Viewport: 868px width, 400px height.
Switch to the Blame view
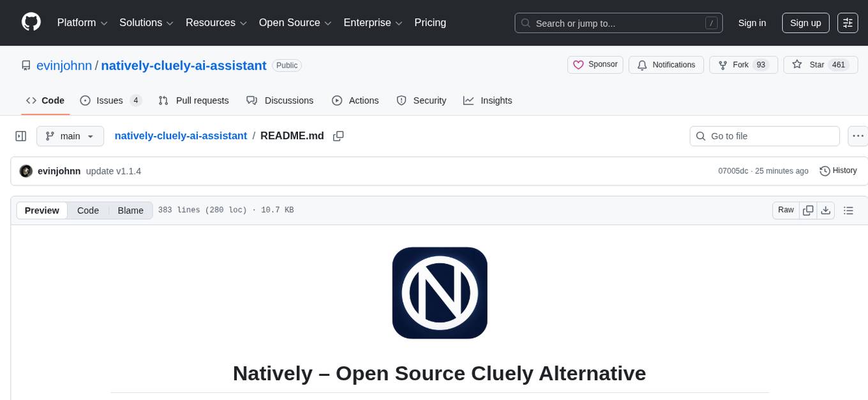pos(130,210)
